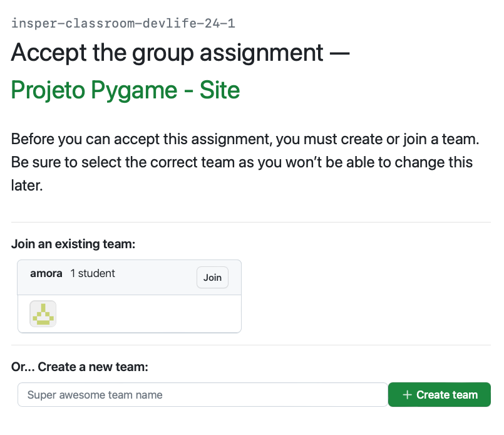Select the amora team name

tap(46, 274)
